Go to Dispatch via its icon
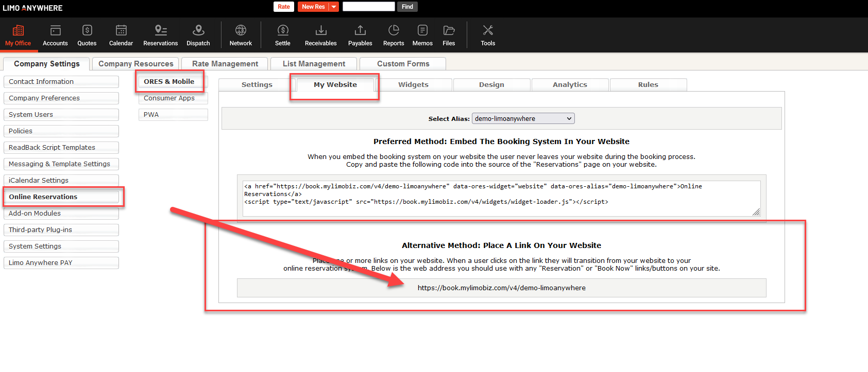Screen dimensions: 868x372 click(198, 31)
